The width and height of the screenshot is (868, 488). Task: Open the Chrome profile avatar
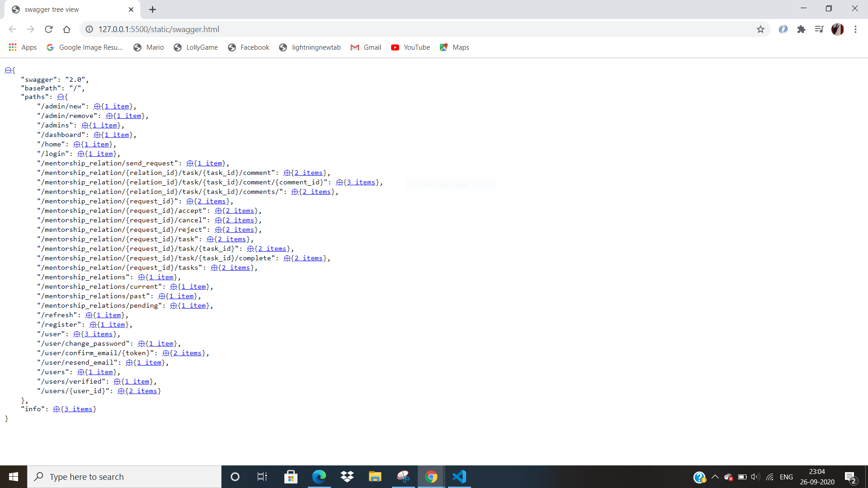837,29
